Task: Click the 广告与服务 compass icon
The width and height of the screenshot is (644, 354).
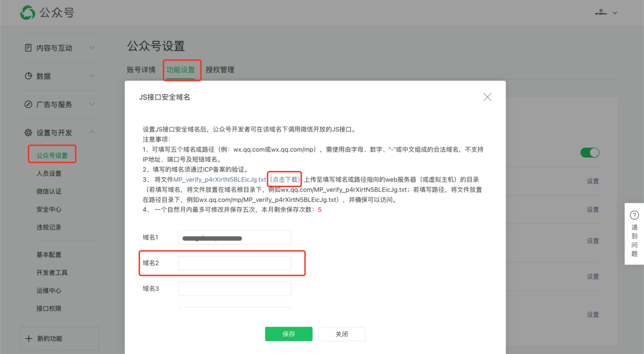Action: click(x=28, y=104)
